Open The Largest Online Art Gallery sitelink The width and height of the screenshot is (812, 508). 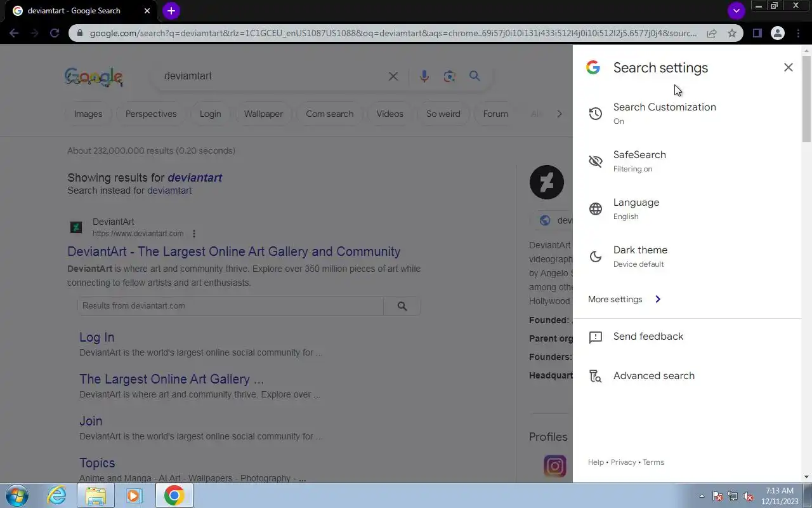click(x=171, y=379)
